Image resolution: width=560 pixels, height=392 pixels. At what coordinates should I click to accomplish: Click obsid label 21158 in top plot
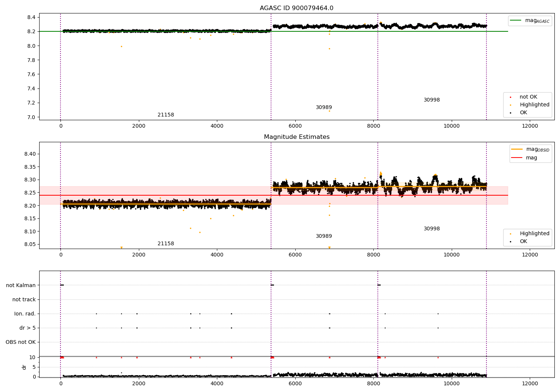(x=166, y=115)
